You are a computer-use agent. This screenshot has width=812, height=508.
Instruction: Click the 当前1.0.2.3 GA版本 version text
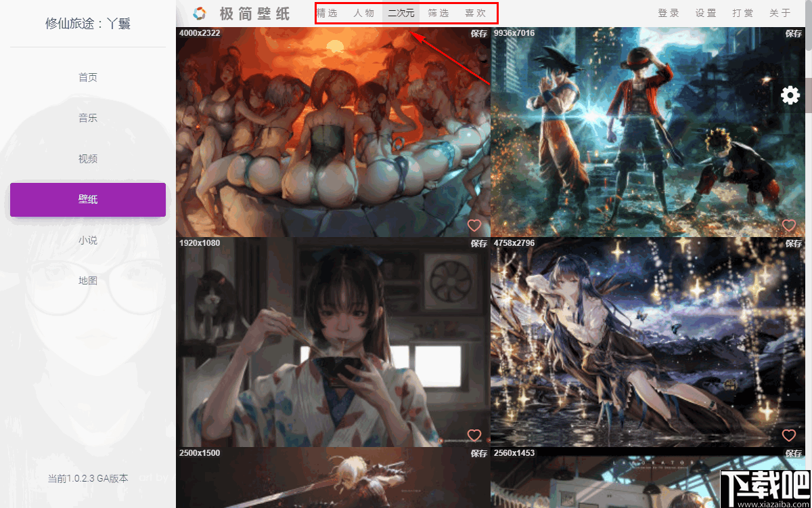pyautogui.click(x=88, y=478)
